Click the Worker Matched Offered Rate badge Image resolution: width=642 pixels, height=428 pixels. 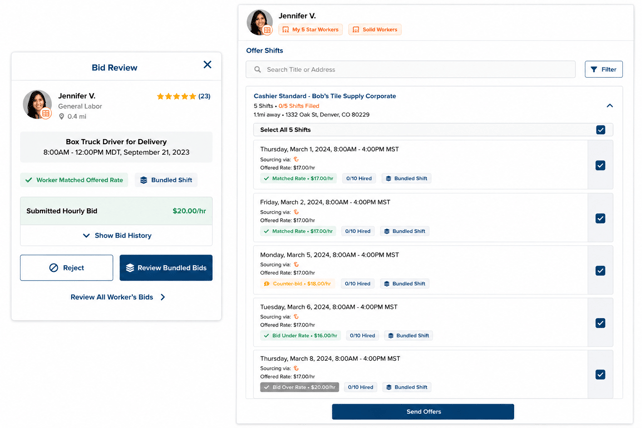pos(74,180)
